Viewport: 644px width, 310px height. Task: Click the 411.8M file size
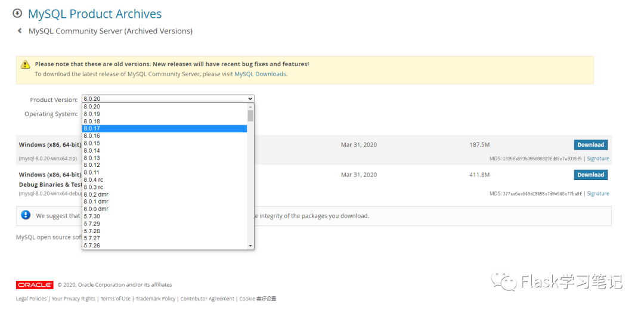479,175
